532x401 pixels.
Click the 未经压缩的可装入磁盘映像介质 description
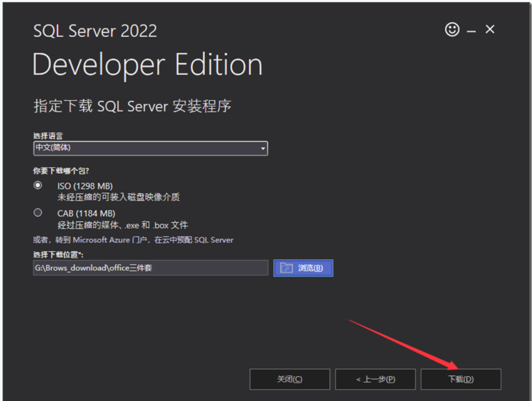[118, 197]
